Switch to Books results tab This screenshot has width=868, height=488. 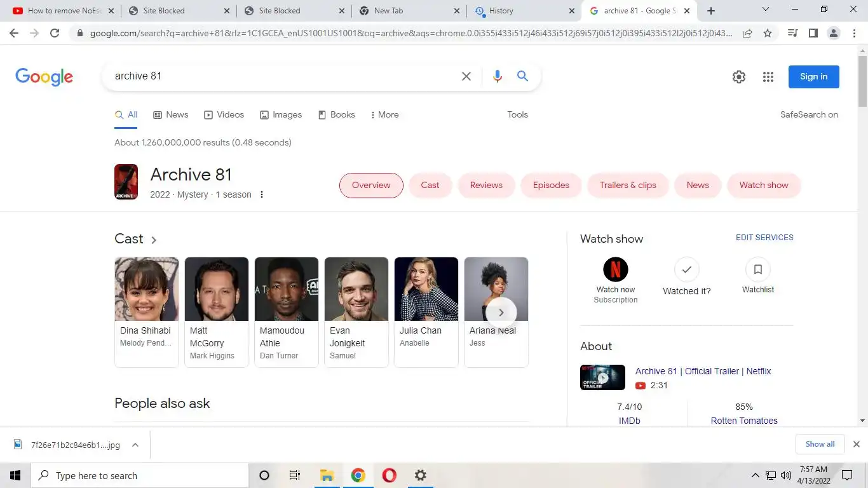tap(336, 115)
